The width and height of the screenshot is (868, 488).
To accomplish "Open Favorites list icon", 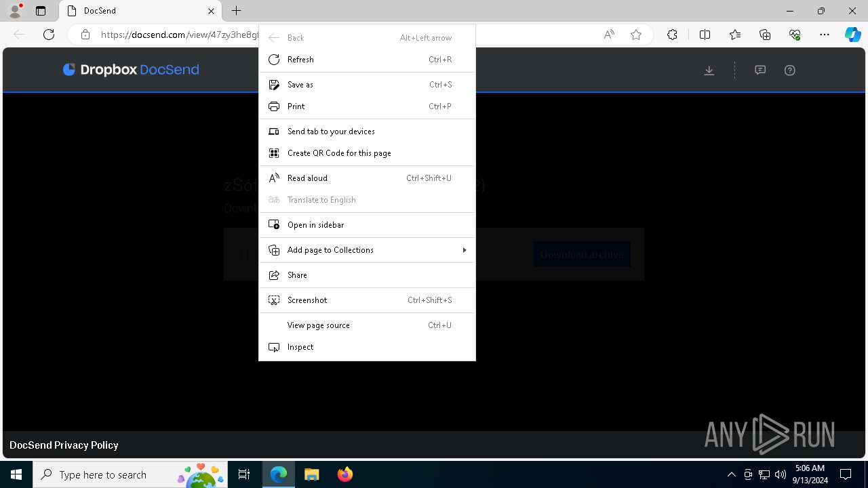I will [x=735, y=35].
